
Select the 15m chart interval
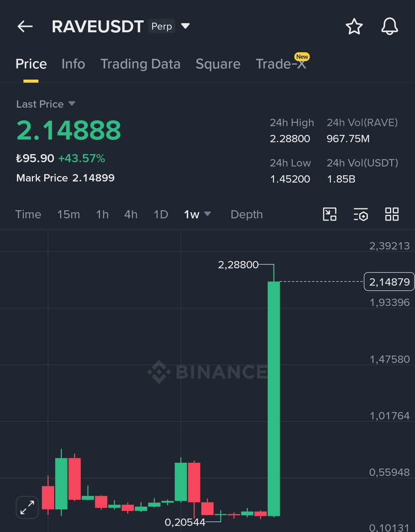[68, 214]
